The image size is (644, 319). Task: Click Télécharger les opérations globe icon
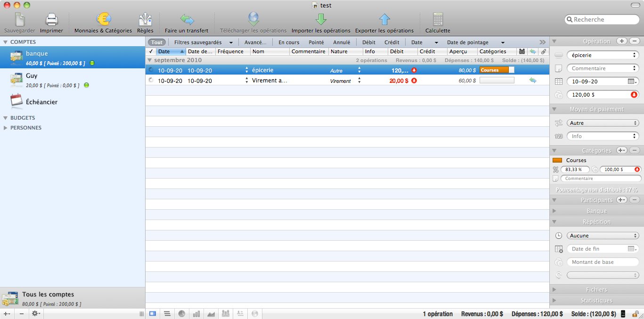[x=253, y=19]
